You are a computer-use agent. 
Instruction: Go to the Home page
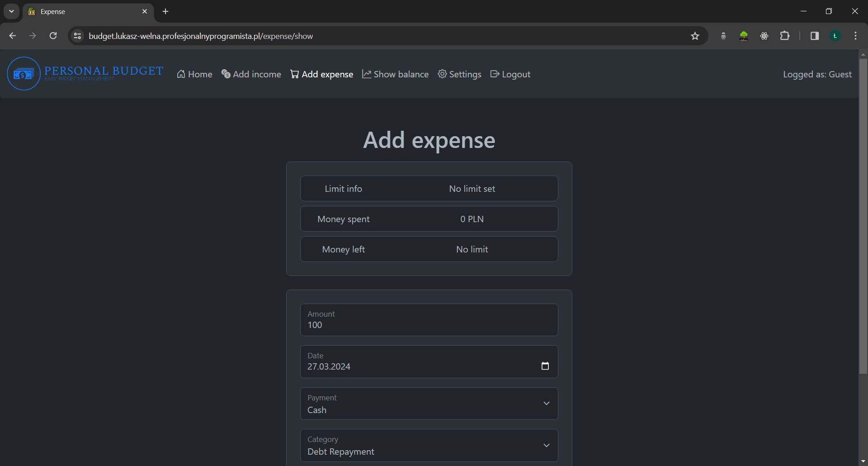coord(194,74)
